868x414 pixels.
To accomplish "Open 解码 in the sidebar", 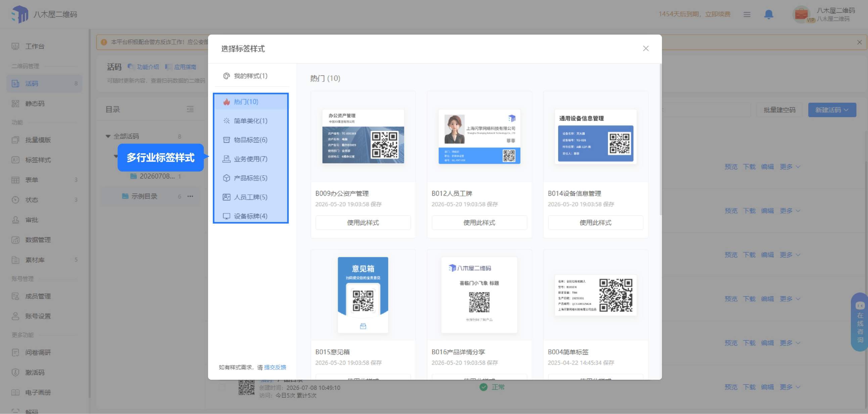I will coord(32,411).
